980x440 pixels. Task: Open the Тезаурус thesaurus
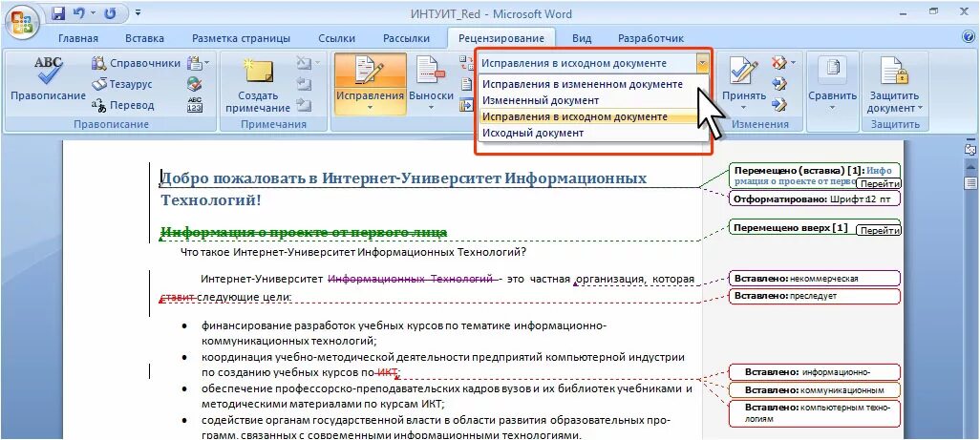[122, 84]
